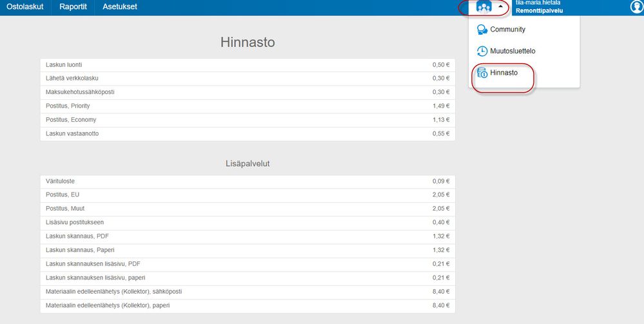
Task: Click company name Remonttipalvelu
Action: tap(540, 11)
